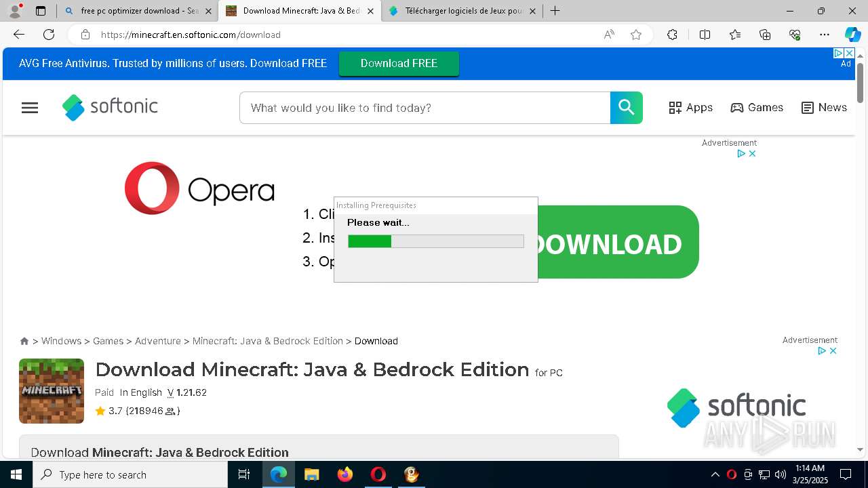Open the Copilot sidebar
The image size is (868, 488).
(852, 35)
